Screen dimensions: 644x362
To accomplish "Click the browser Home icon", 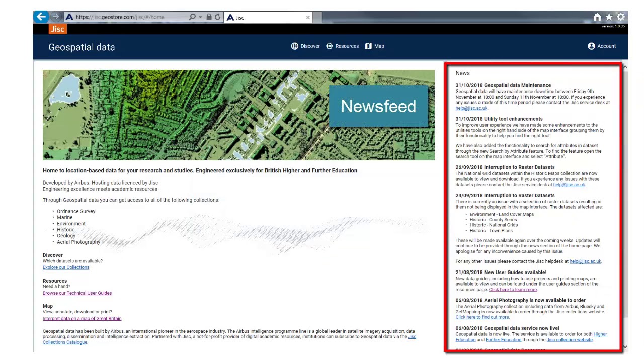I will click(x=597, y=17).
